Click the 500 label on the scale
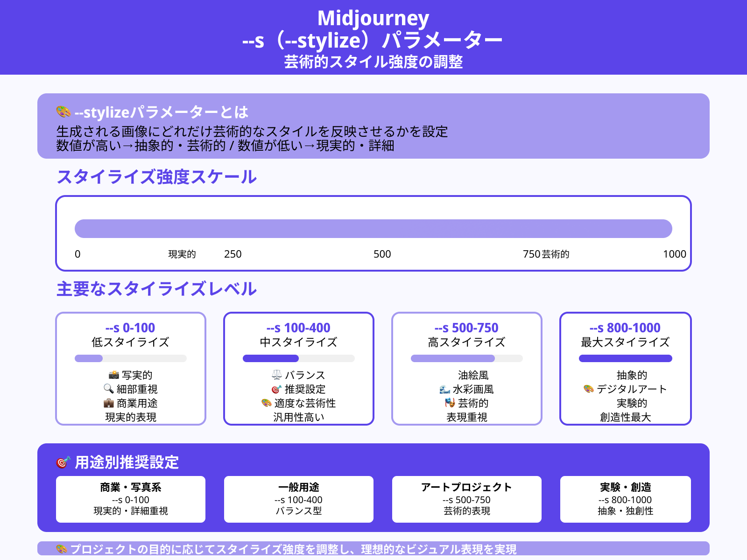Viewport: 747px width, 560px height. [382, 254]
